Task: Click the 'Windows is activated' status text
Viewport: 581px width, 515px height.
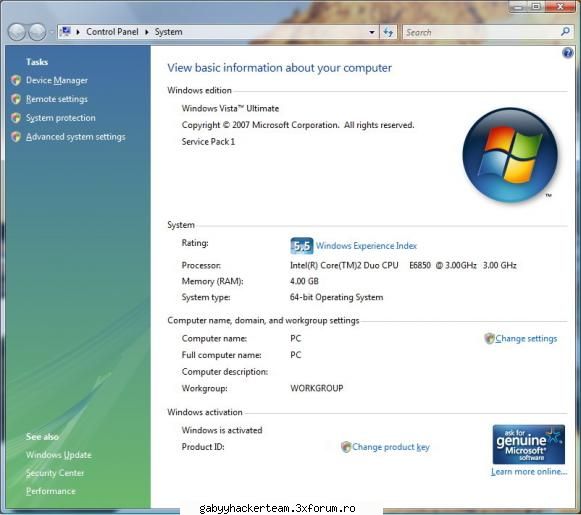Action: coord(222,430)
